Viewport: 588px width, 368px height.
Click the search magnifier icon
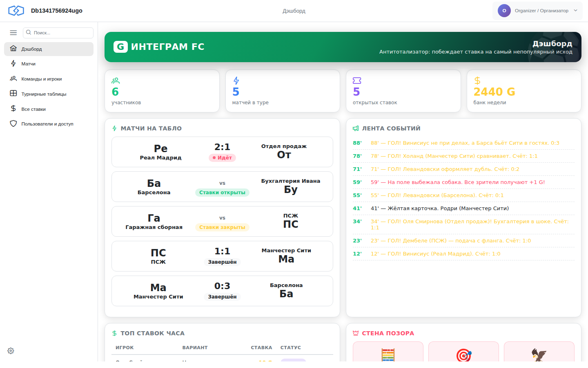[x=29, y=32]
